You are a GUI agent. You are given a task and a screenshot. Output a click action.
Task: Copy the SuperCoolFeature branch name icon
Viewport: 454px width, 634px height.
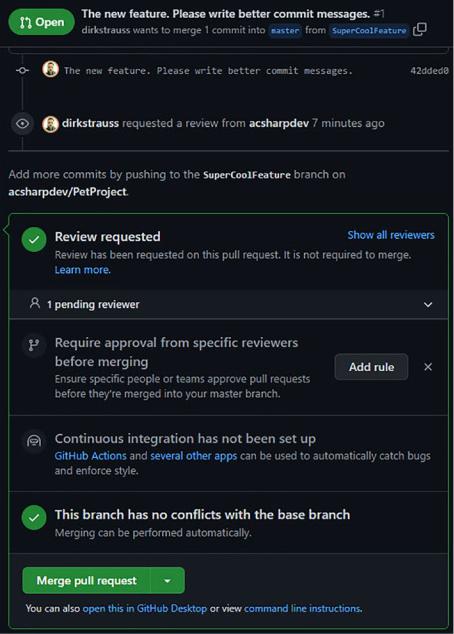pyautogui.click(x=420, y=30)
